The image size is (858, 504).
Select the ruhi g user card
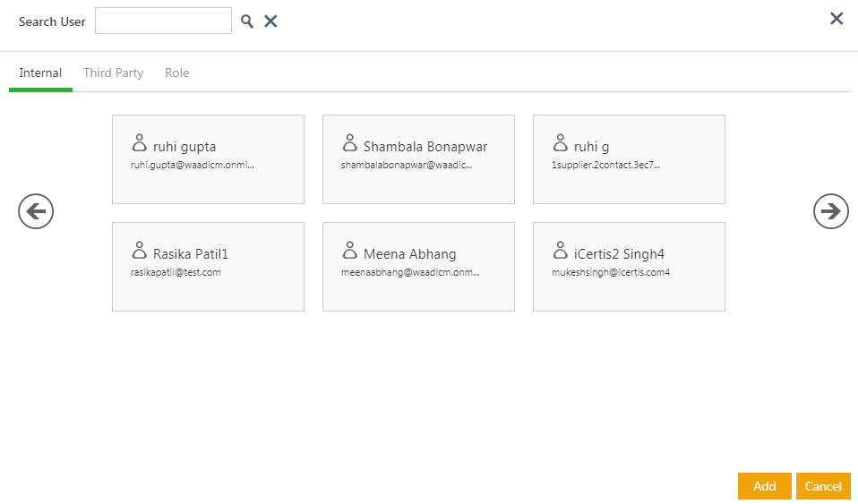pyautogui.click(x=629, y=159)
